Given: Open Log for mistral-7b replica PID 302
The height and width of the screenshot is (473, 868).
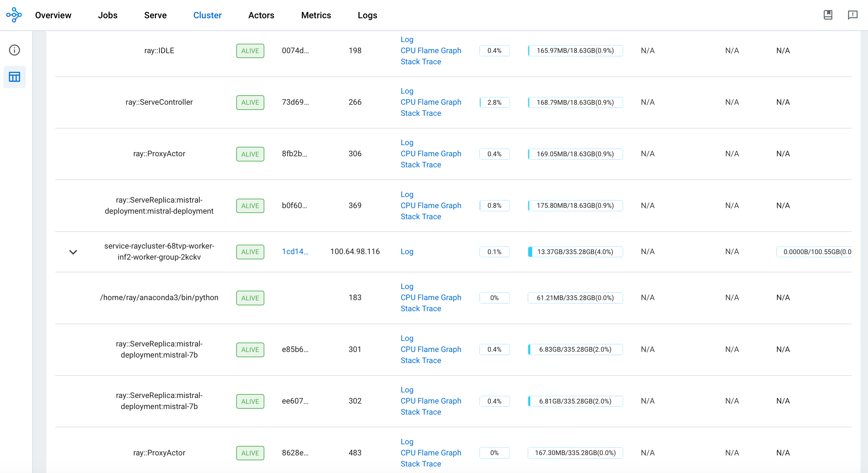Looking at the screenshot, I should point(407,390).
